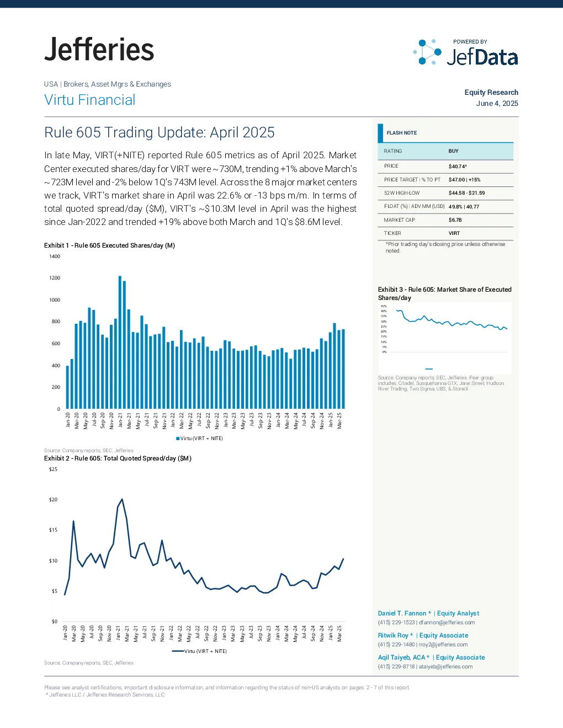Click the Exhibit 3 source peer group note
The image size is (563, 728).
(x=441, y=383)
